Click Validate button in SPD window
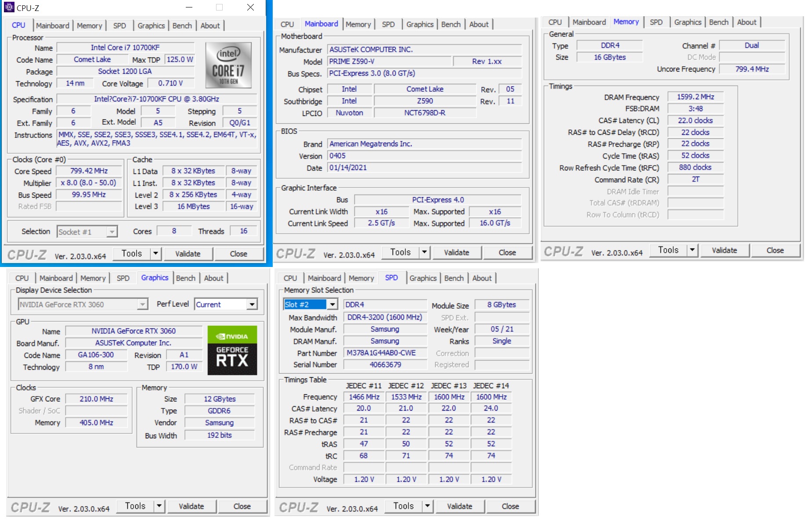The height and width of the screenshot is (523, 812). pyautogui.click(x=460, y=506)
